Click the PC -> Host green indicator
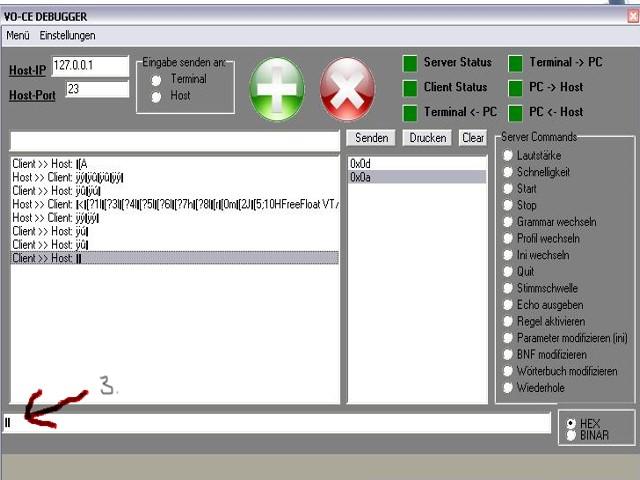 515,88
